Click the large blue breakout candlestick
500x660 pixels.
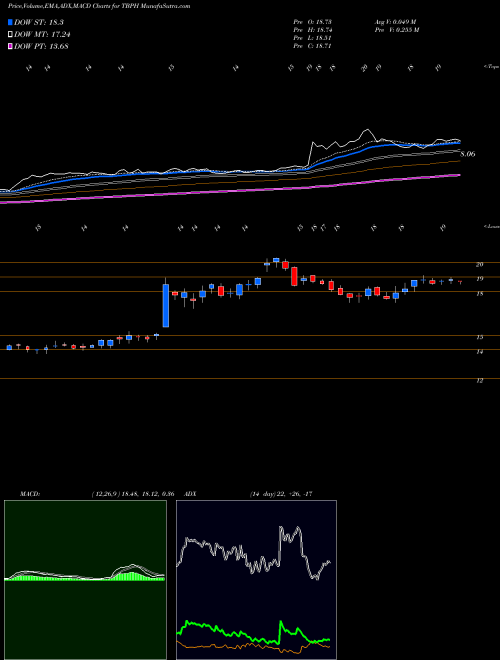[x=166, y=306]
